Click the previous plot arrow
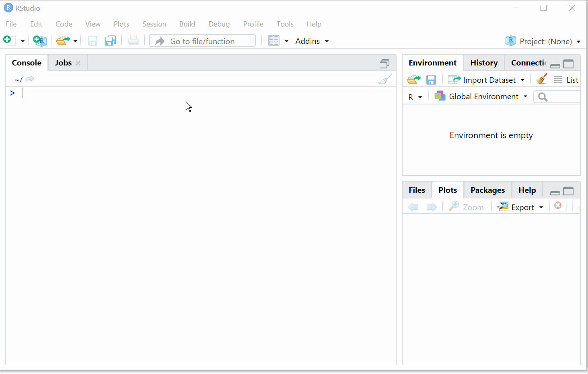This screenshot has height=374, width=588. [413, 207]
